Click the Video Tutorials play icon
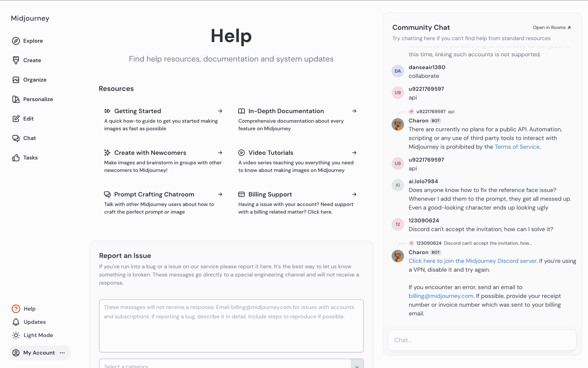588x368 pixels. (242, 153)
